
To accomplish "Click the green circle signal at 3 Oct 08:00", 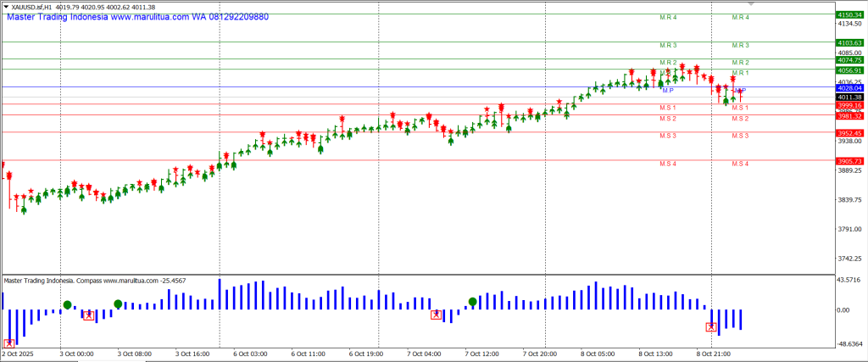I will 118,304.
